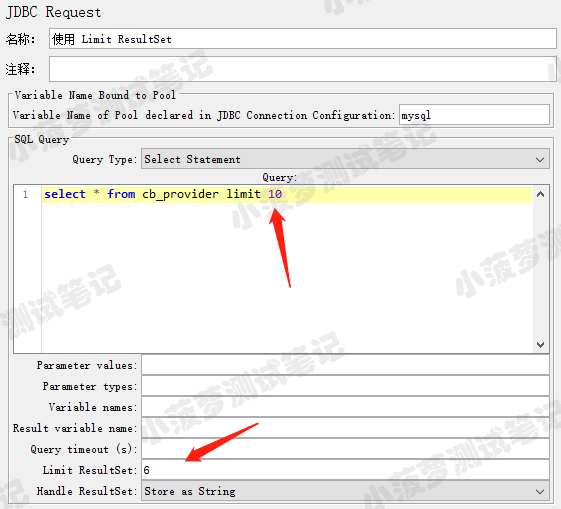Open the Query Type dropdown
This screenshot has height=509, width=561.
point(345,159)
